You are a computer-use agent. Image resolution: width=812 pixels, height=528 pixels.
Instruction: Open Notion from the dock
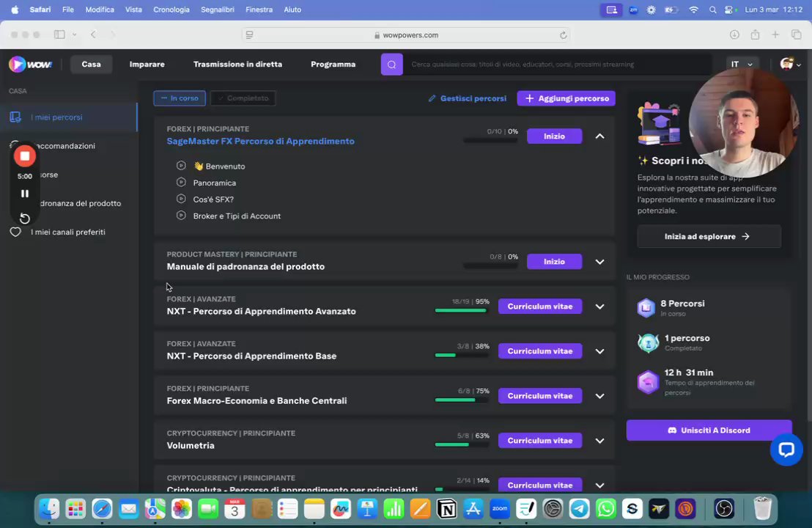click(x=447, y=509)
